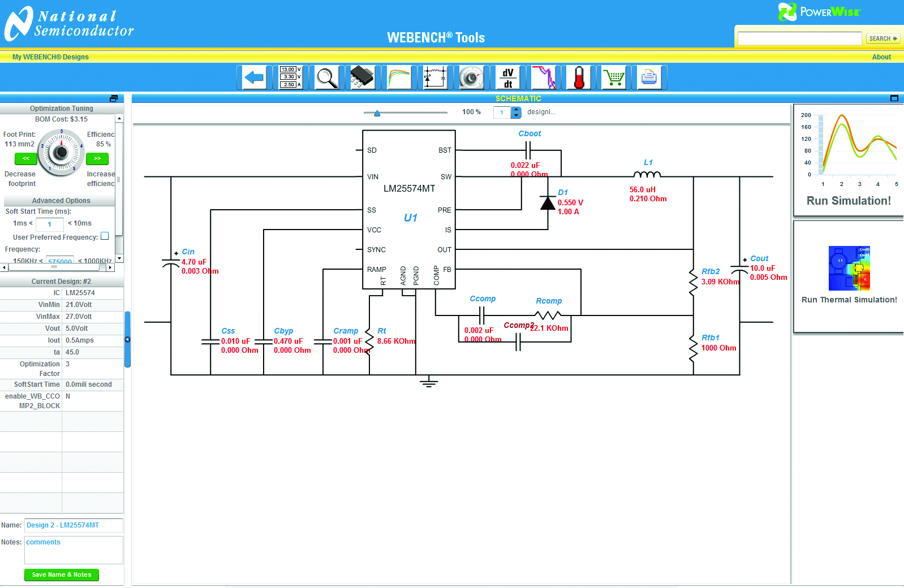904x588 pixels.
Task: Click the zoom slider handle above schematic
Action: click(x=377, y=113)
